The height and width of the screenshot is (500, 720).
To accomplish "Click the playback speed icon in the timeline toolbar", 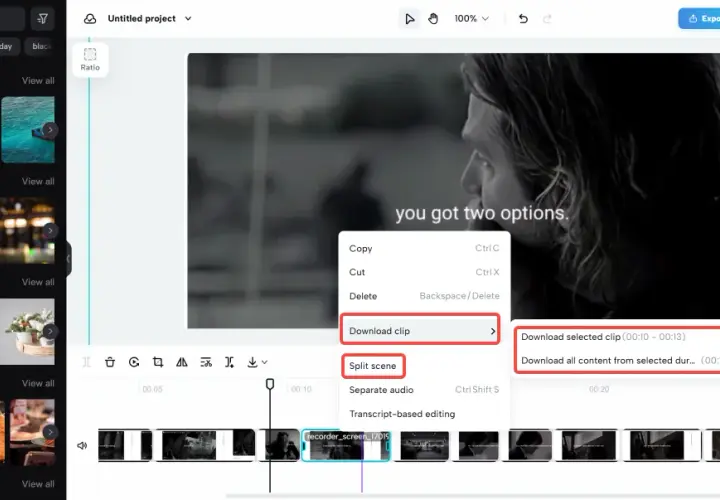I will pyautogui.click(x=134, y=362).
